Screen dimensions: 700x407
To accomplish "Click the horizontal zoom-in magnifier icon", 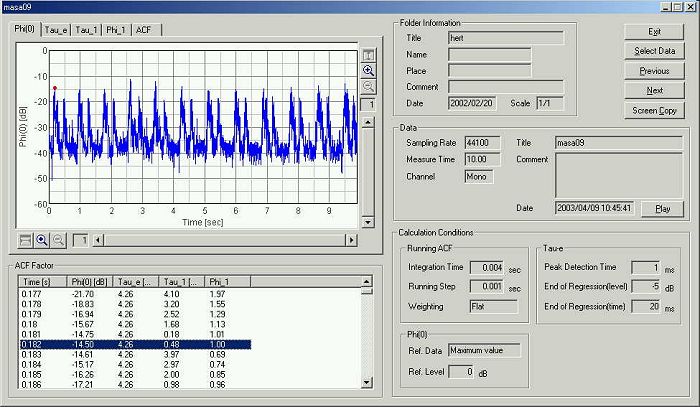I will 42,240.
